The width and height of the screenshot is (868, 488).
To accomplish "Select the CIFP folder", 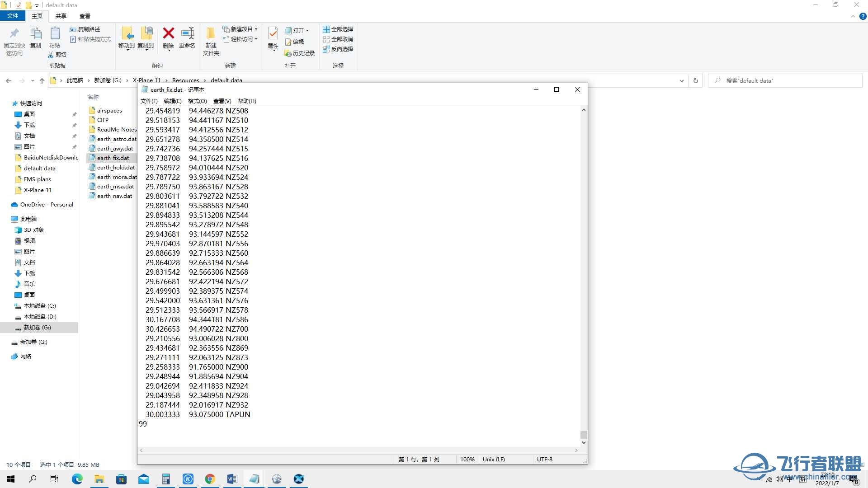I will pyautogui.click(x=99, y=120).
